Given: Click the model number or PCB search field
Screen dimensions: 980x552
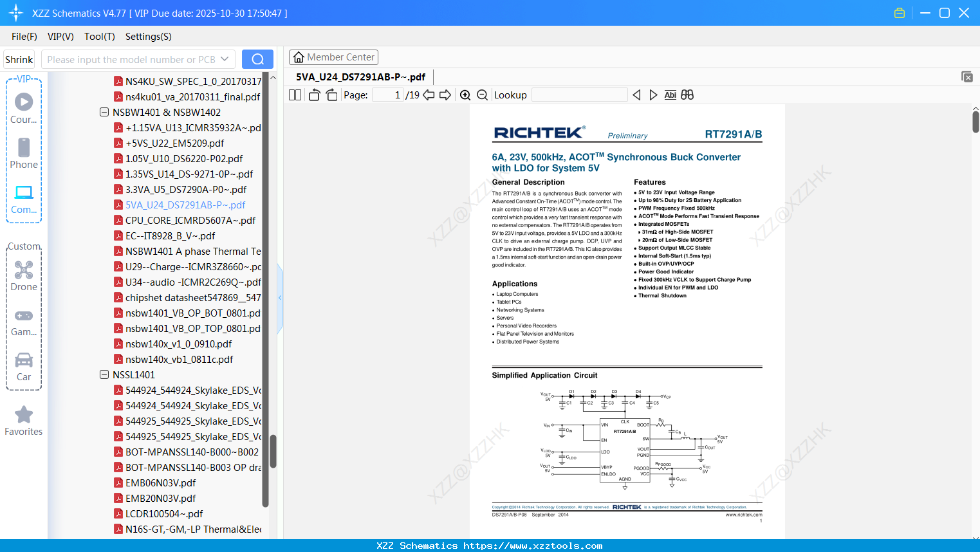Looking at the screenshot, I should pyautogui.click(x=131, y=59).
